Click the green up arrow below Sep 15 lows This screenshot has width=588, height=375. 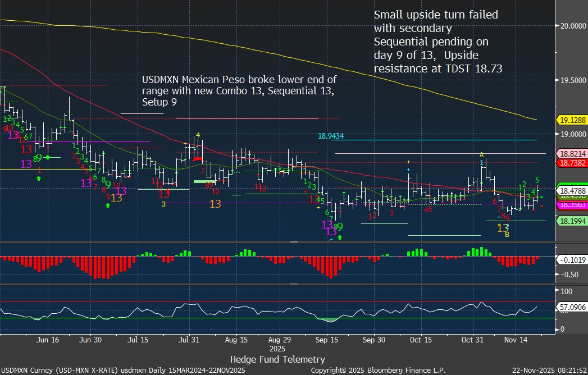pos(339,237)
